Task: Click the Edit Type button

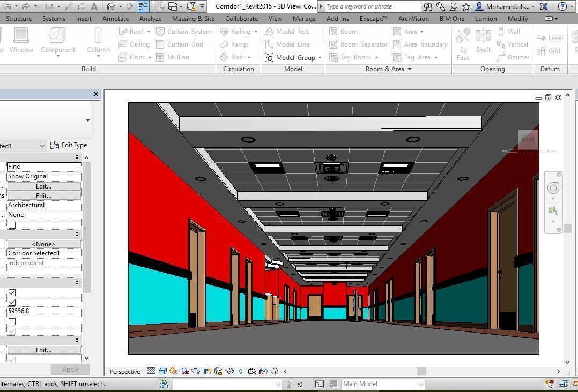Action: (x=69, y=145)
